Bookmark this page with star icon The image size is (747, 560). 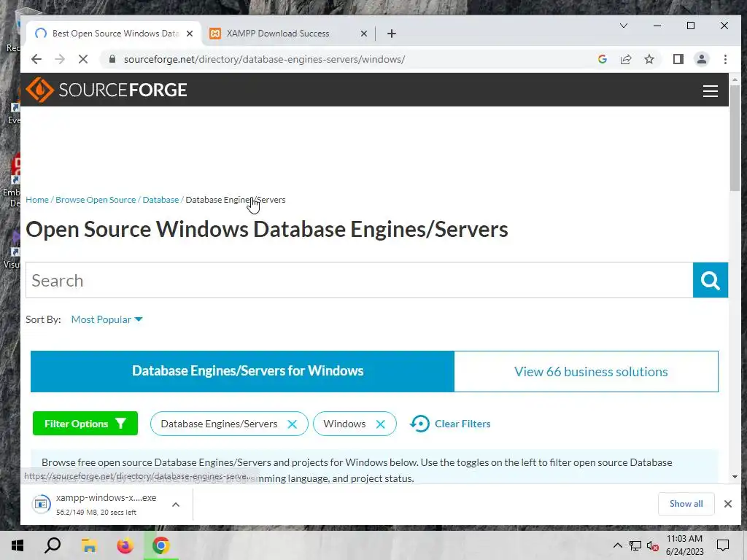[649, 59]
